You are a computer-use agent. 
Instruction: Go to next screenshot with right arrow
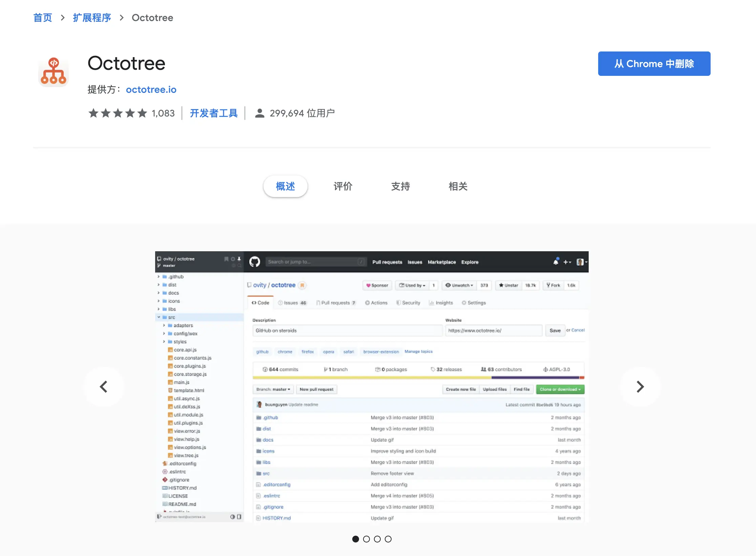click(640, 387)
